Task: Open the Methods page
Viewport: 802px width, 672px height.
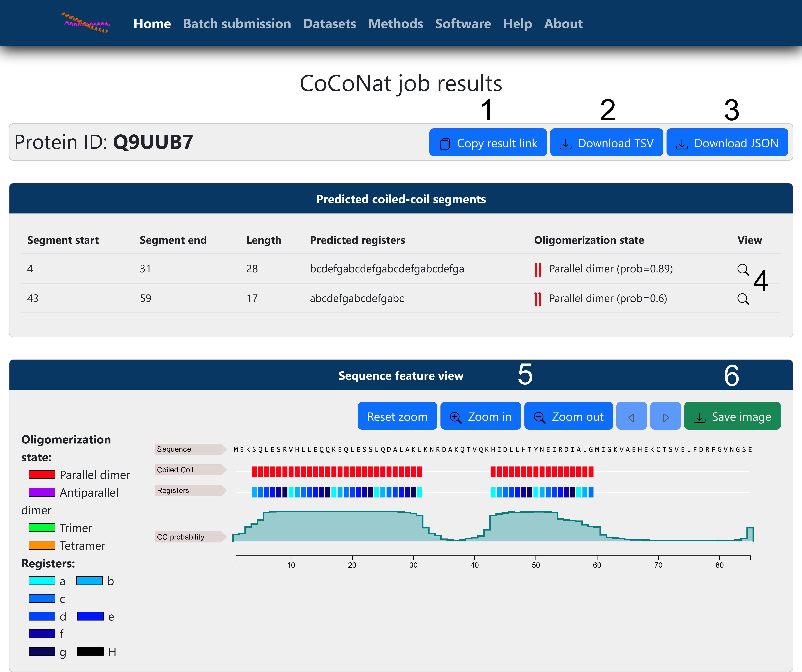Action: pyautogui.click(x=396, y=24)
